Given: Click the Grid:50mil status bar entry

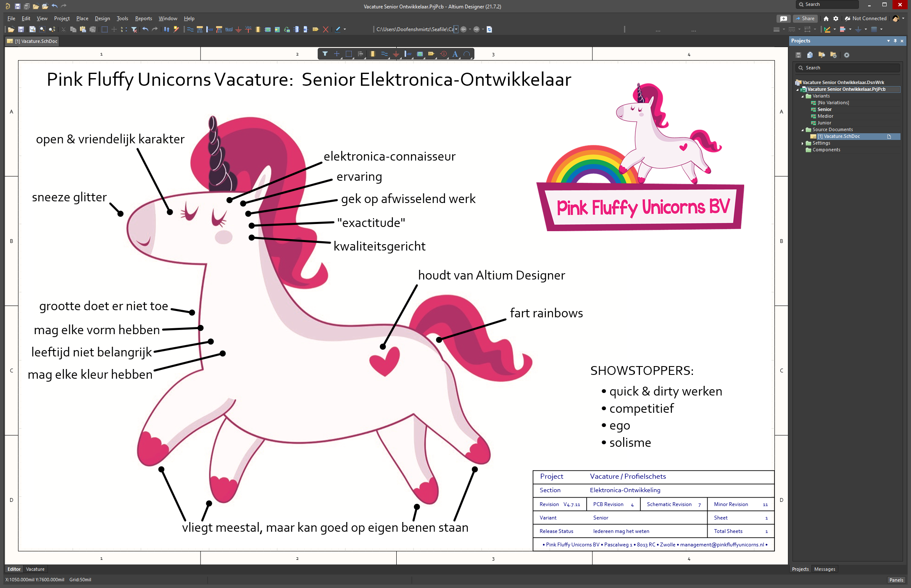Looking at the screenshot, I should [x=80, y=580].
